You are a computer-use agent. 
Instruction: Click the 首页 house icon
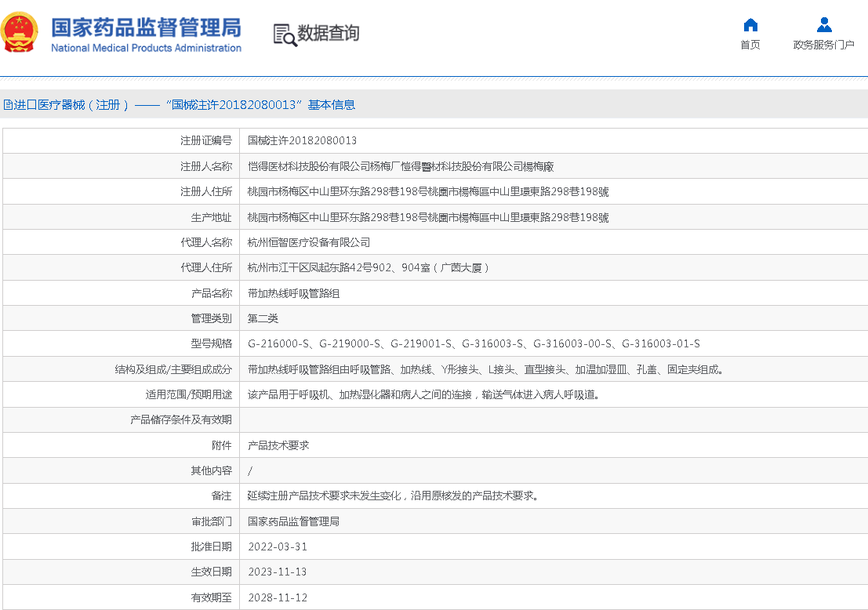click(750, 24)
